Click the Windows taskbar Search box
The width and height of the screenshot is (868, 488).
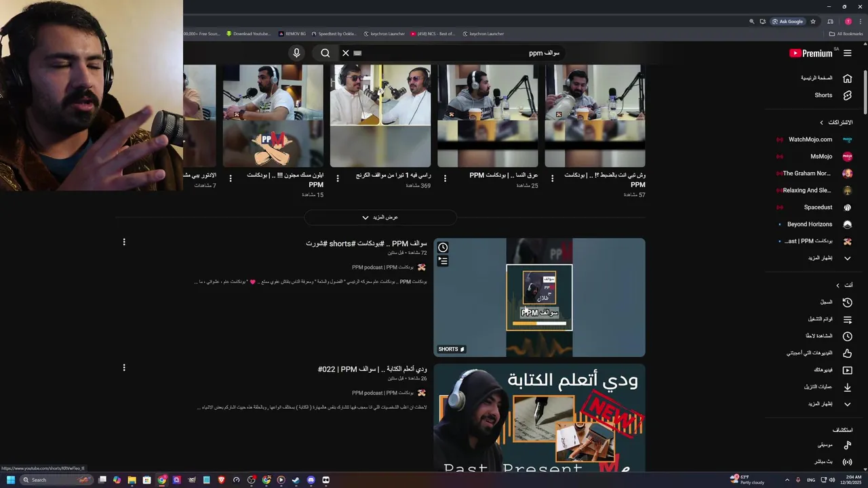pos(56,480)
